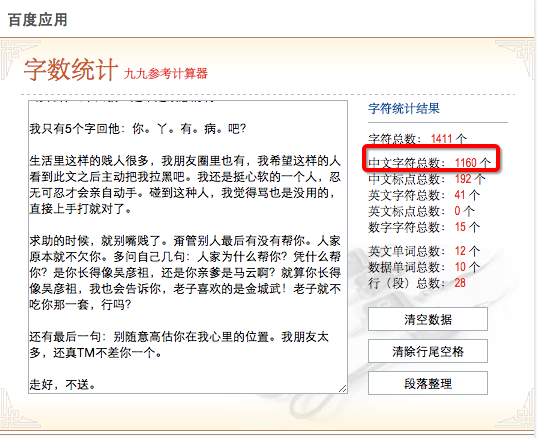This screenshot has width=546, height=438.
Task: Click the 英文标点总数 0 result
Action: pyautogui.click(x=421, y=211)
